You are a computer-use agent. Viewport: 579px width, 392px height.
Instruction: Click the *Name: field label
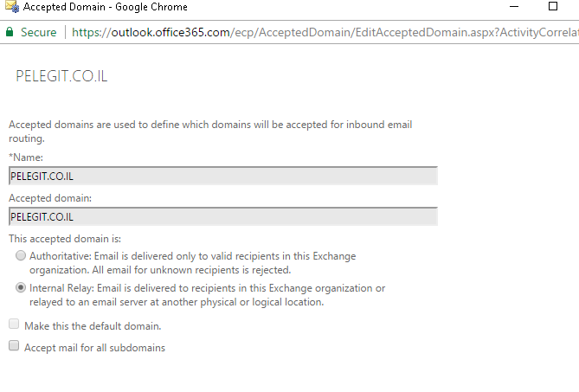[x=26, y=157]
